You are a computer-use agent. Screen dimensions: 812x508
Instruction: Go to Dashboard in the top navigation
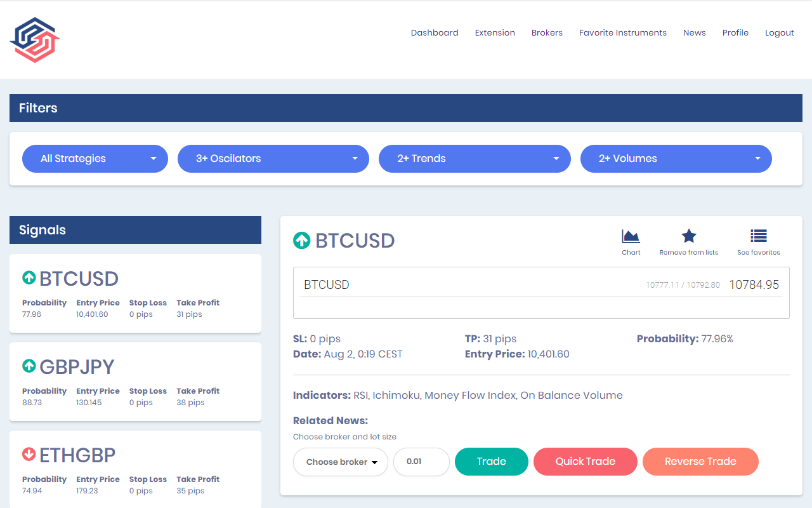[435, 33]
